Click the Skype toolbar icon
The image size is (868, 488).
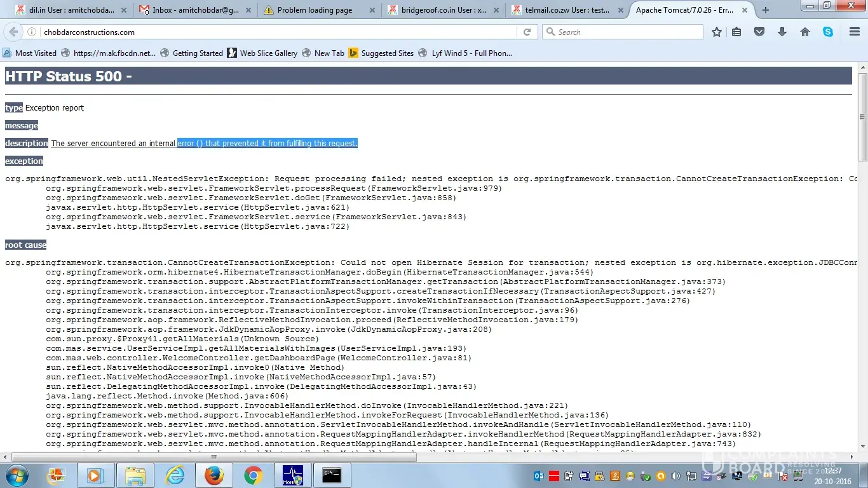point(828,32)
